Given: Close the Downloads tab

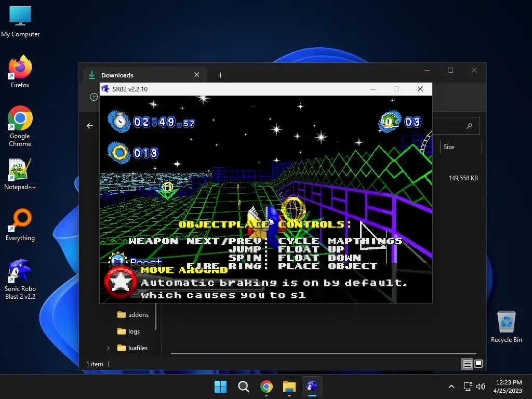Looking at the screenshot, I should tap(196, 75).
